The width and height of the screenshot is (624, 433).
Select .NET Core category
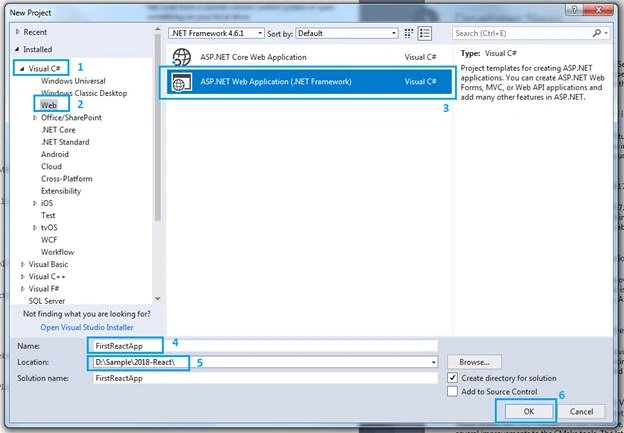point(58,130)
